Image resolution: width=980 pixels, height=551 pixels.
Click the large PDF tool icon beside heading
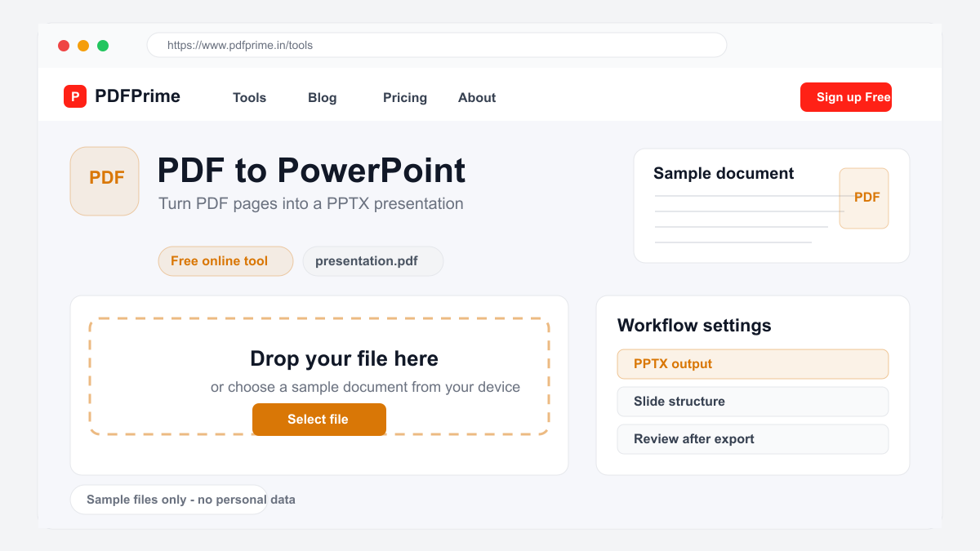(105, 181)
